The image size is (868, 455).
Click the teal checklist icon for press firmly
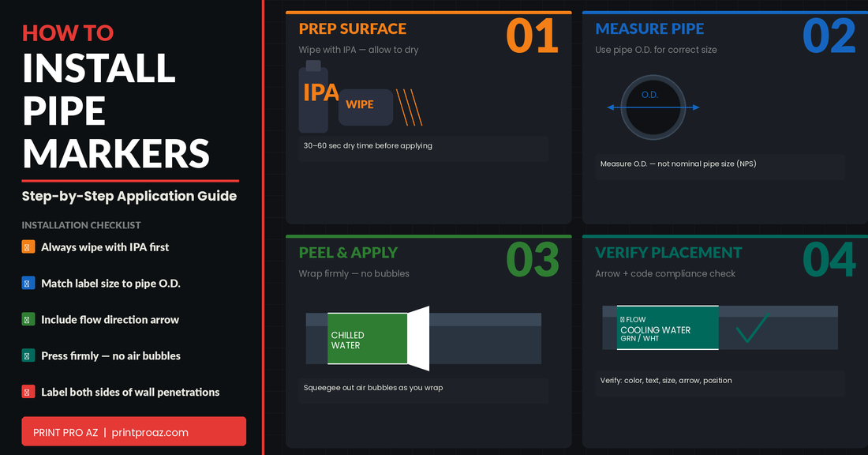pos(28,356)
